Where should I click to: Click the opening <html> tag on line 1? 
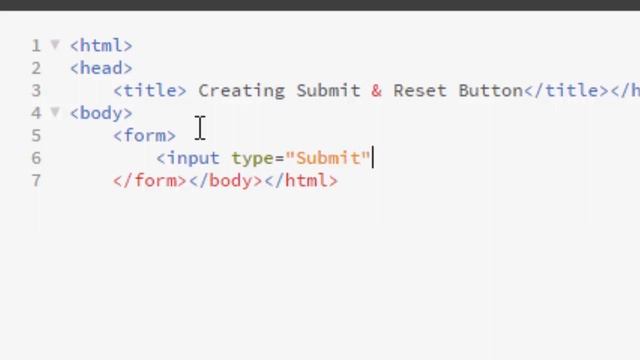[x=101, y=45]
